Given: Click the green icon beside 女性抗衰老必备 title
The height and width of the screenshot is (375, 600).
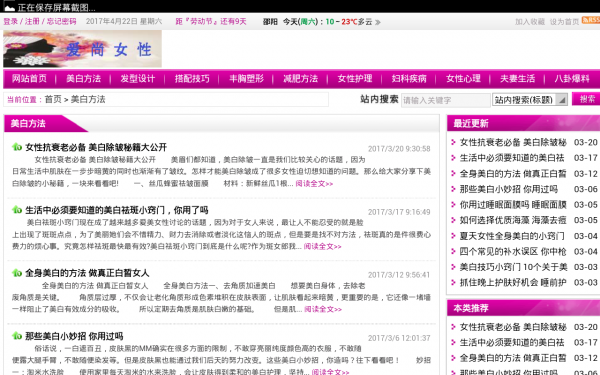Looking at the screenshot, I should tap(17, 147).
